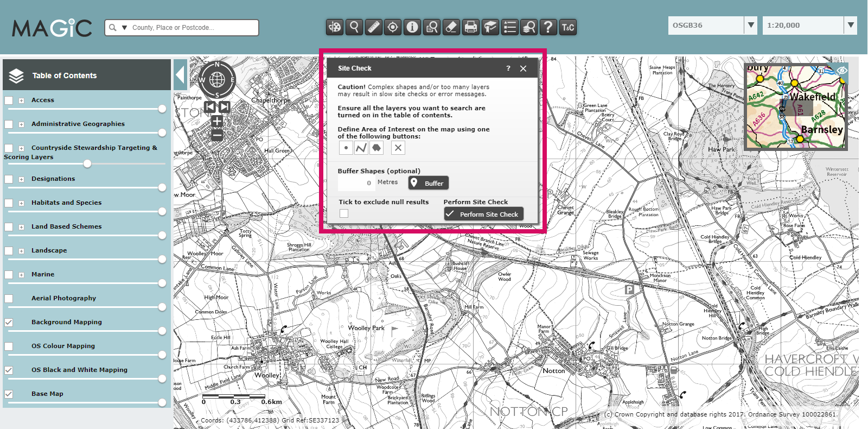This screenshot has height=429, width=868.
Task: Click the printer icon to print map
Action: tap(471, 27)
